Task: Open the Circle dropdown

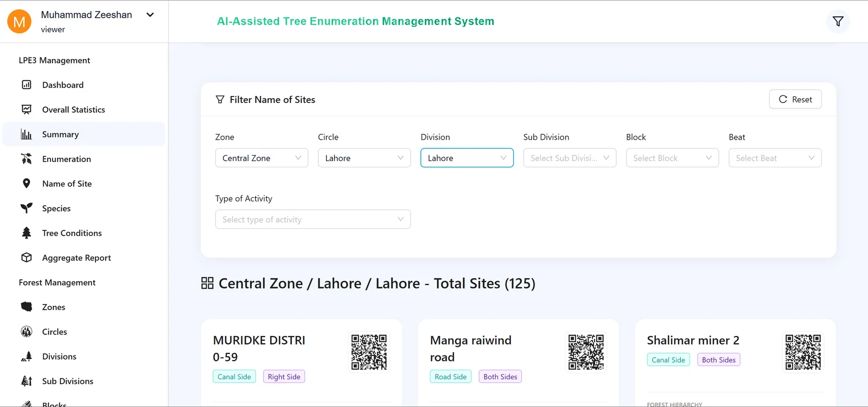Action: (x=365, y=158)
